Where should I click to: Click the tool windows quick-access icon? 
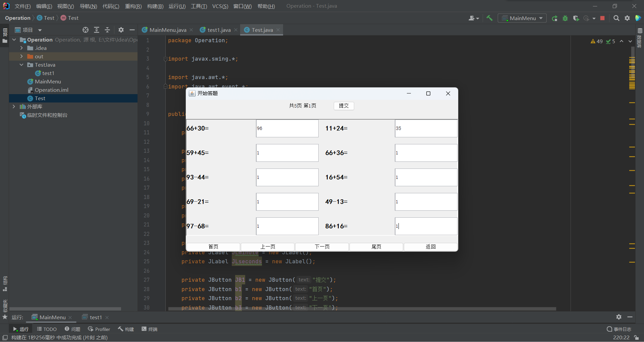coord(5,337)
